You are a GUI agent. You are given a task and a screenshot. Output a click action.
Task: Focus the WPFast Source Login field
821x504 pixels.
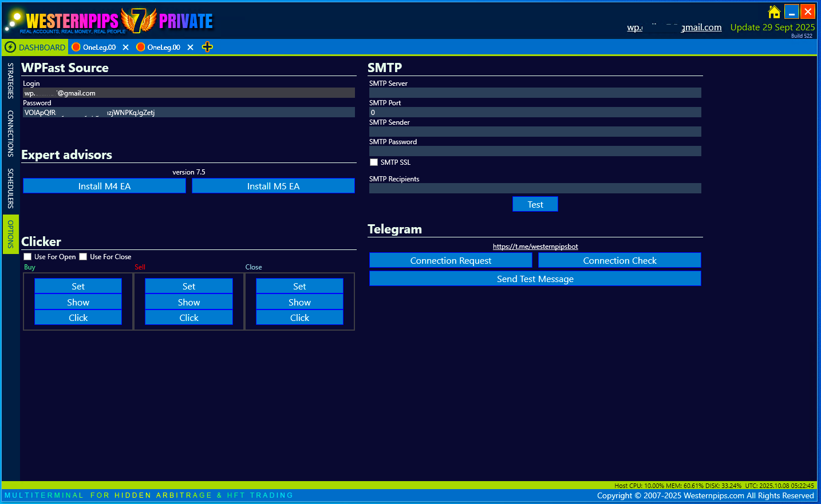(189, 93)
